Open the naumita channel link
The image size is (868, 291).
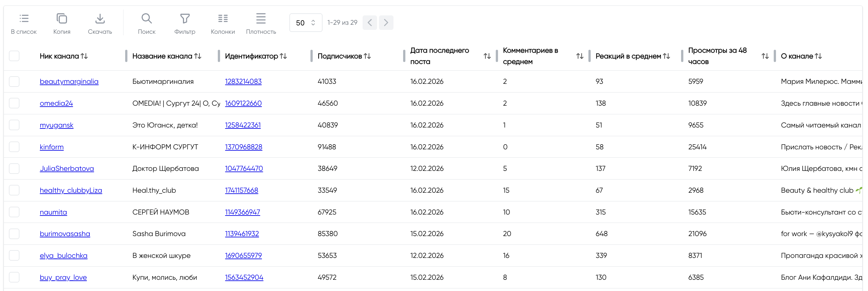pos(53,212)
